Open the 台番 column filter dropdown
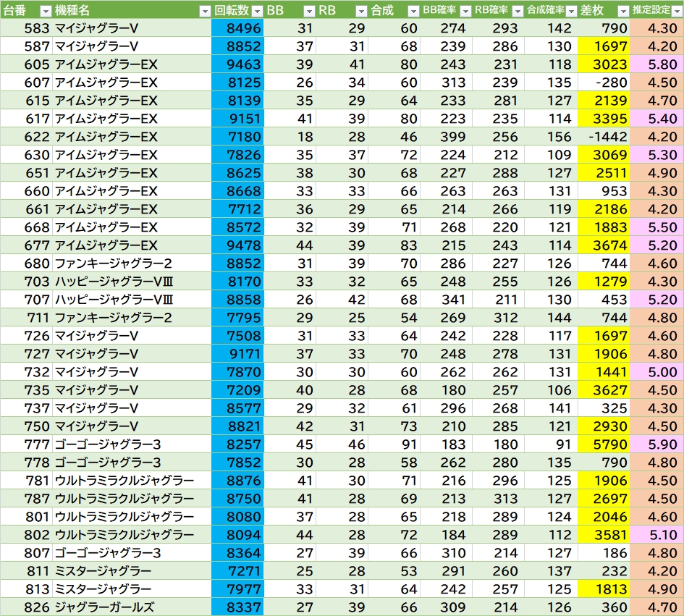Image resolution: width=684 pixels, height=616 pixels. tap(46, 12)
